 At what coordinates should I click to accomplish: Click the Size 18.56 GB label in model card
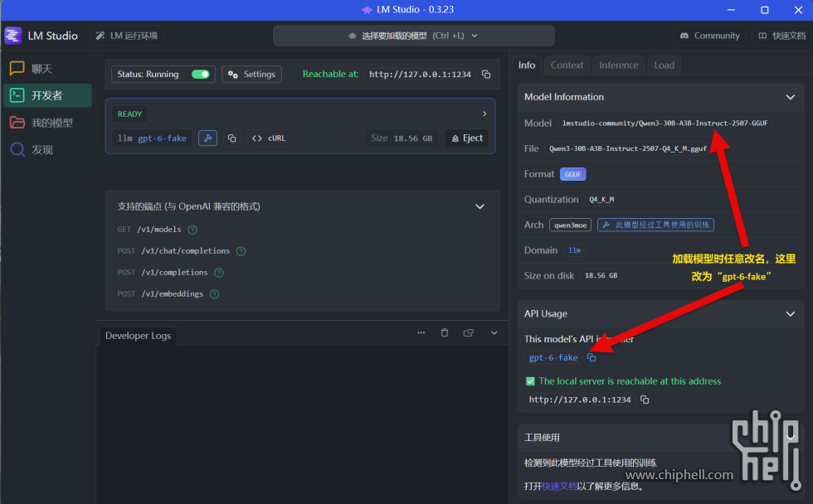click(402, 138)
